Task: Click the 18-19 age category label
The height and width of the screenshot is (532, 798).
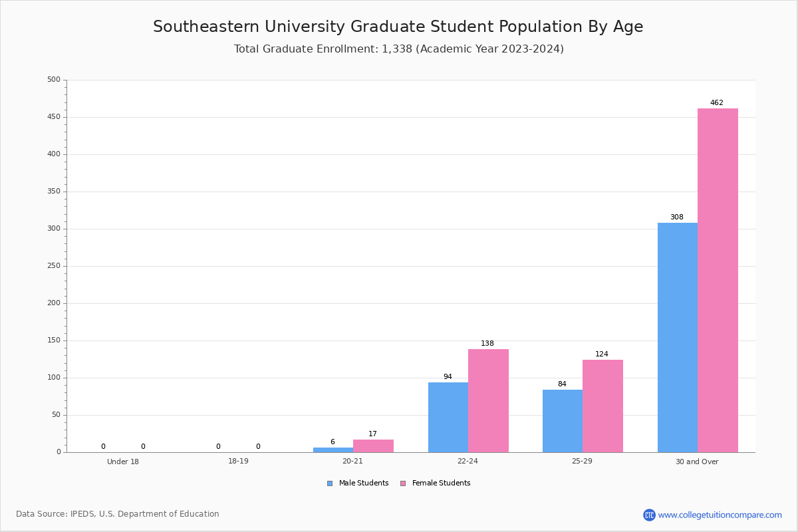Action: pos(238,462)
